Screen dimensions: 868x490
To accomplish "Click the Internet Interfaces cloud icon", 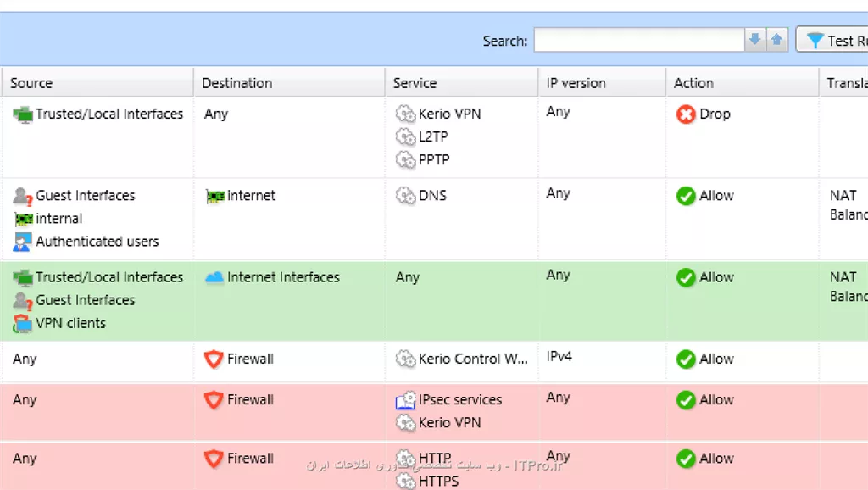I will pyautogui.click(x=214, y=277).
